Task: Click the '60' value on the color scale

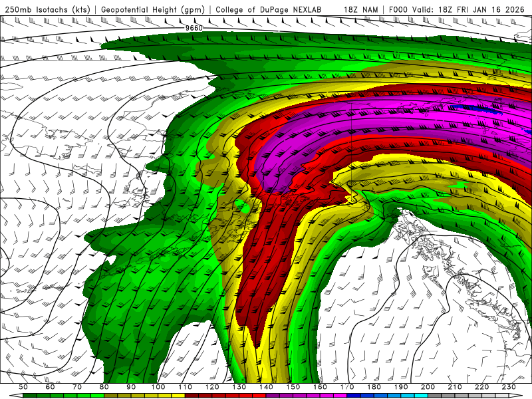Action: point(51,387)
